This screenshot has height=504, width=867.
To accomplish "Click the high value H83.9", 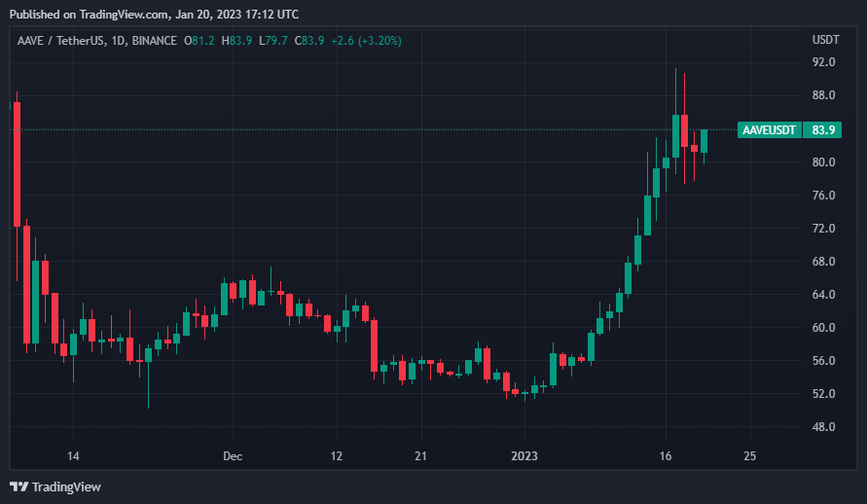I will pyautogui.click(x=236, y=41).
